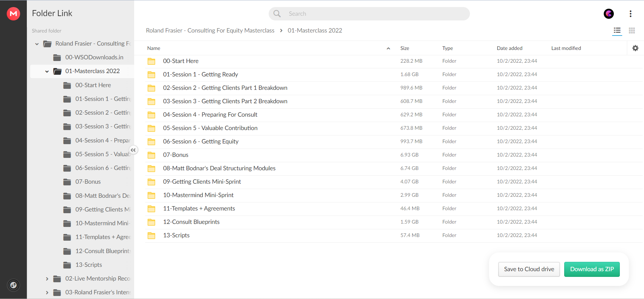Sort by Date added column
Image resolution: width=644 pixels, height=299 pixels.
pyautogui.click(x=509, y=48)
